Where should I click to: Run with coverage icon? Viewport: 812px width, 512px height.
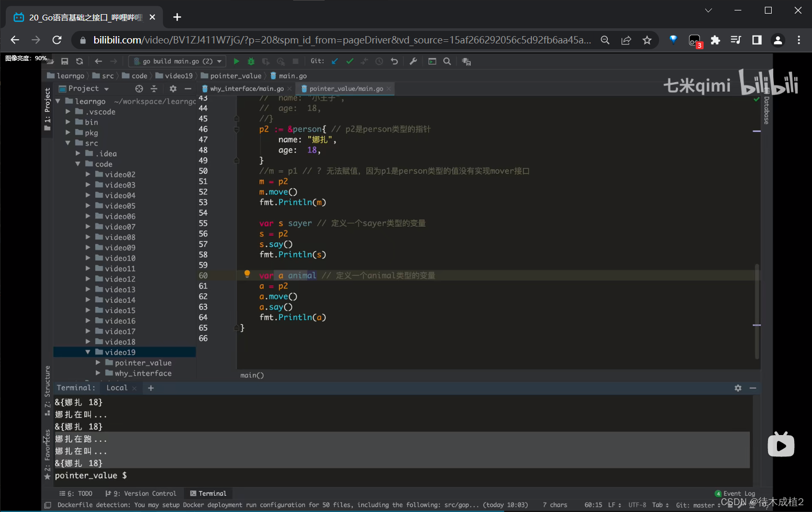[x=266, y=61]
